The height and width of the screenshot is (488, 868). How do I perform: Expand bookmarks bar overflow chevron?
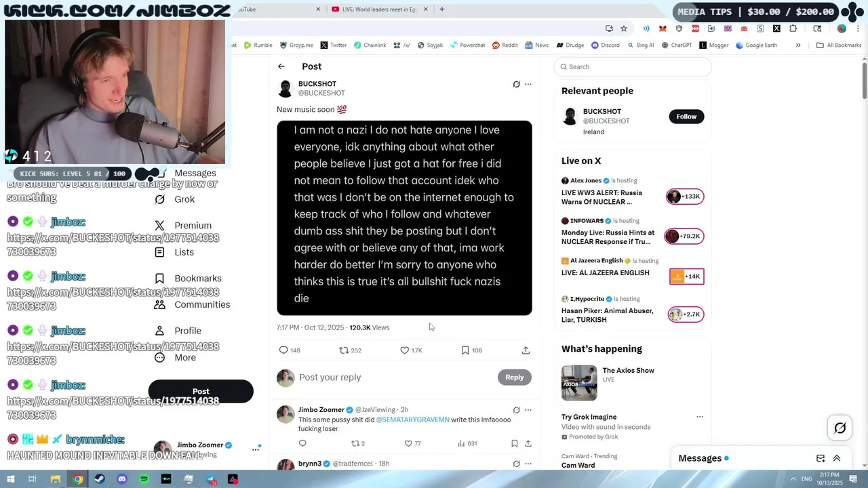click(x=798, y=45)
